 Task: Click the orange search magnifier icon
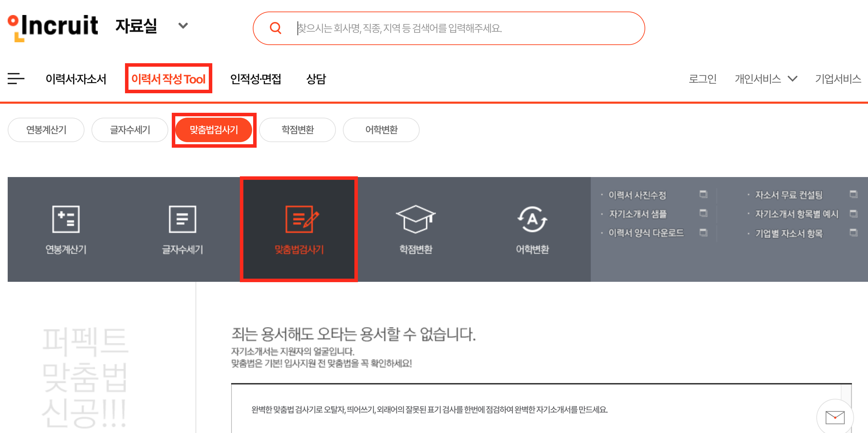[275, 28]
